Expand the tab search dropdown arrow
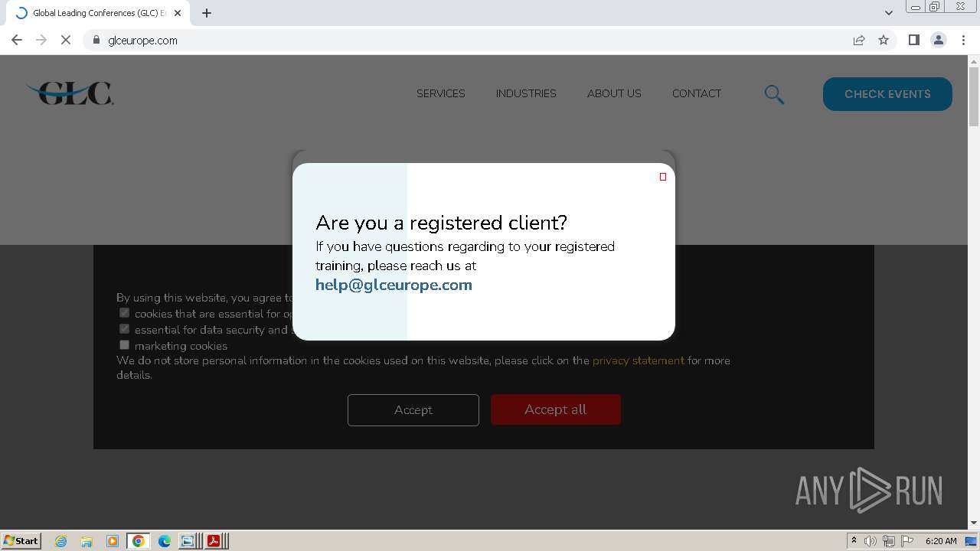 point(889,13)
